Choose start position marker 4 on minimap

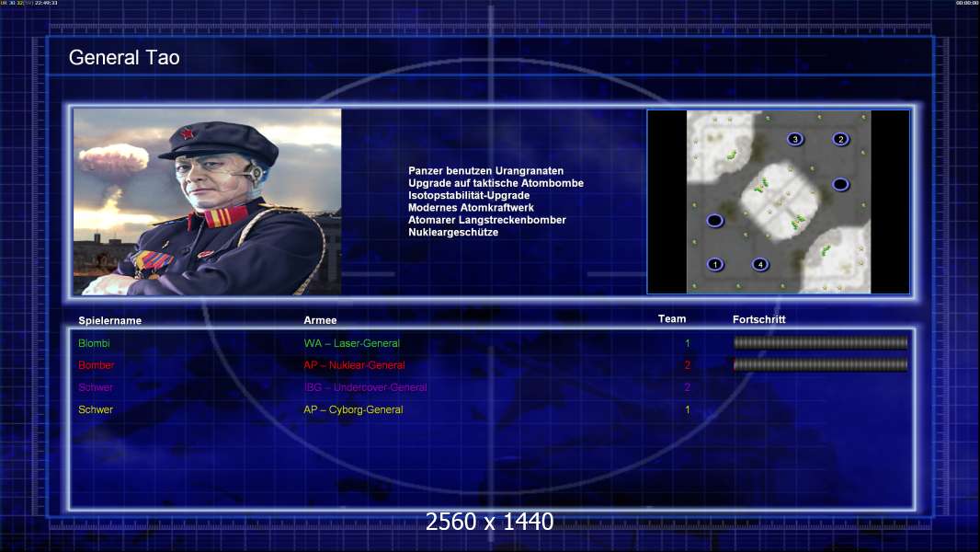coord(760,265)
